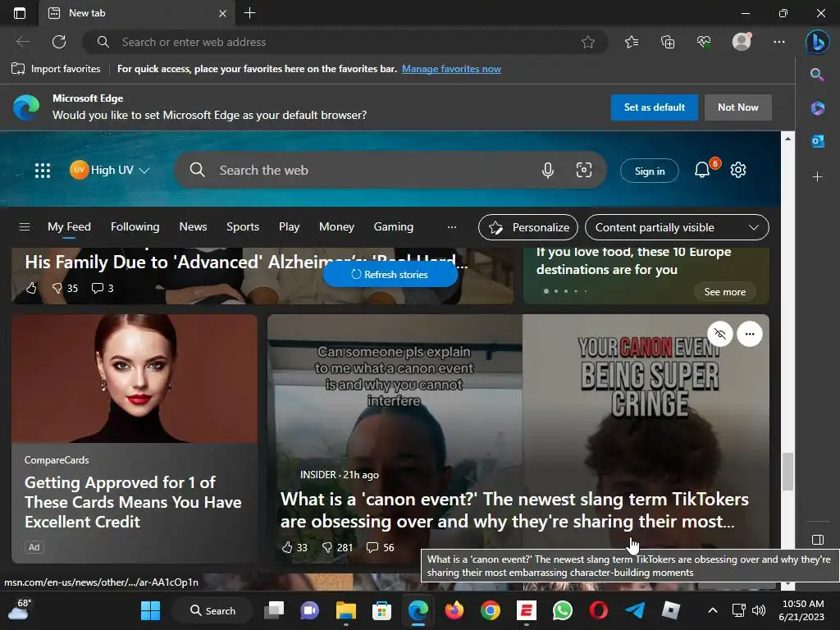Click the back navigation arrow

click(x=22, y=42)
